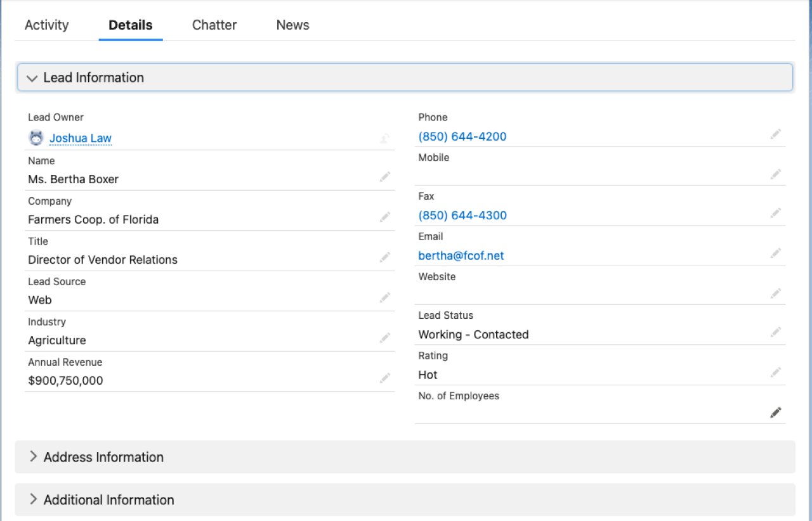Open the Joshua Law owner link
Image resolution: width=812 pixels, height=521 pixels.
(x=81, y=138)
